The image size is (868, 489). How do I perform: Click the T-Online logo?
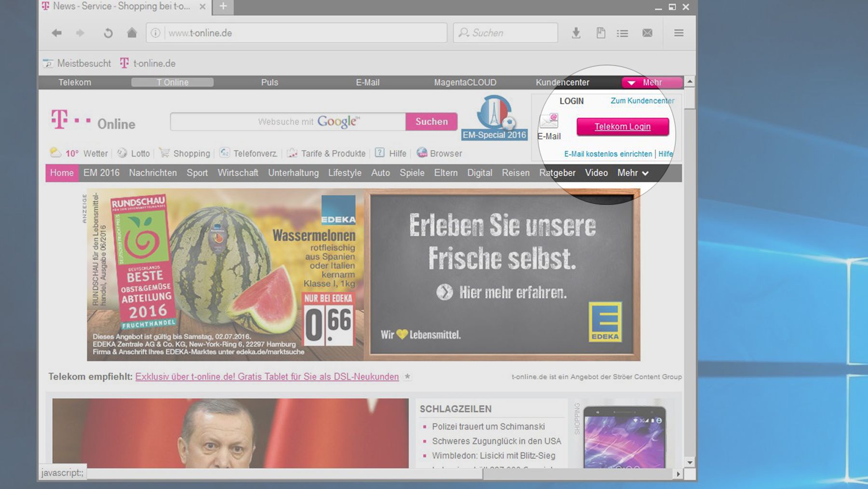coord(93,120)
